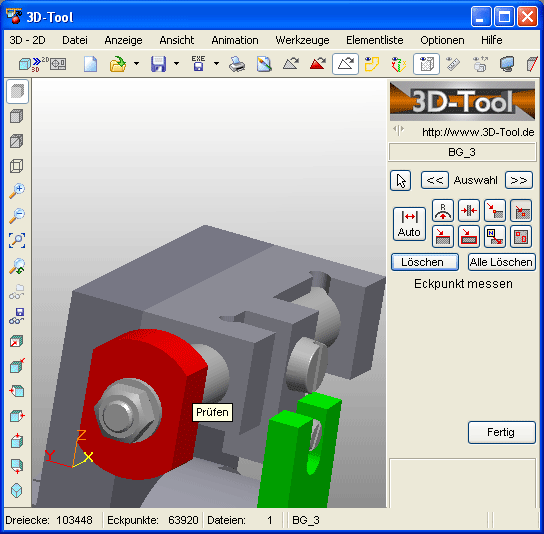Viewport: 544px width, 534px height.
Task: Open the Elementliste menu
Action: click(x=375, y=40)
